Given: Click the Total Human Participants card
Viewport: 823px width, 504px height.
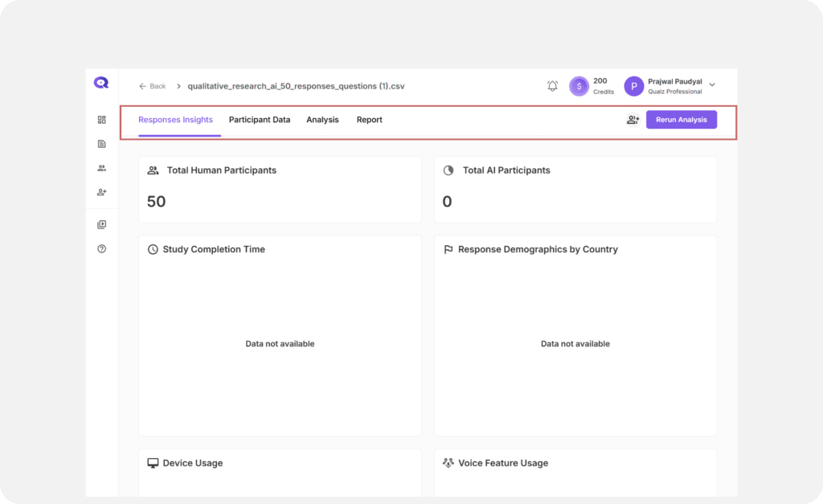Looking at the screenshot, I should coord(280,189).
